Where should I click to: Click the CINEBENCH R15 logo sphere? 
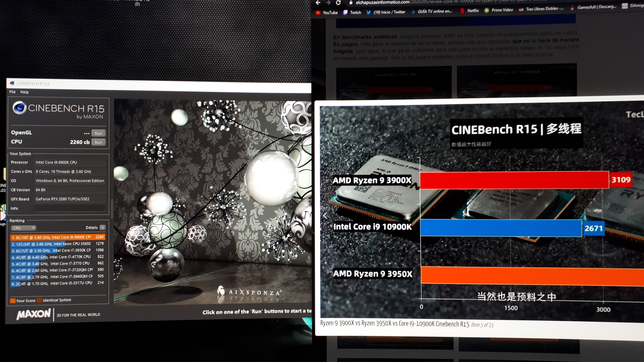[x=20, y=108]
